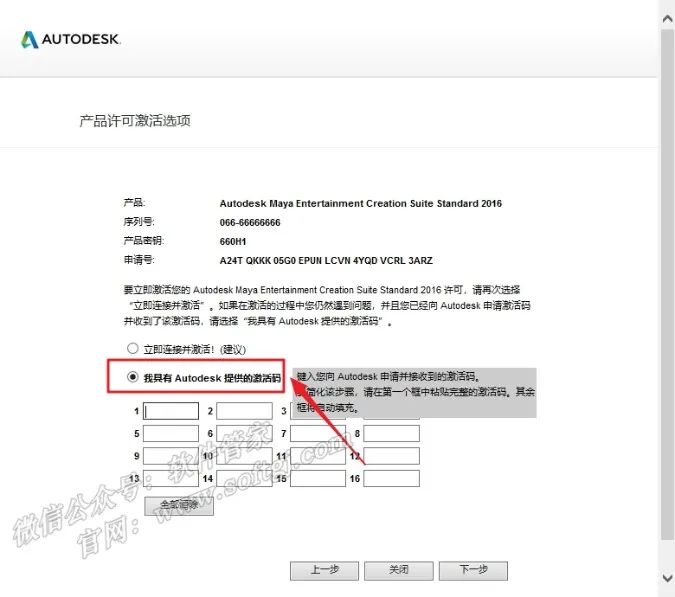Click the serial number 066-66666666

[x=250, y=223]
